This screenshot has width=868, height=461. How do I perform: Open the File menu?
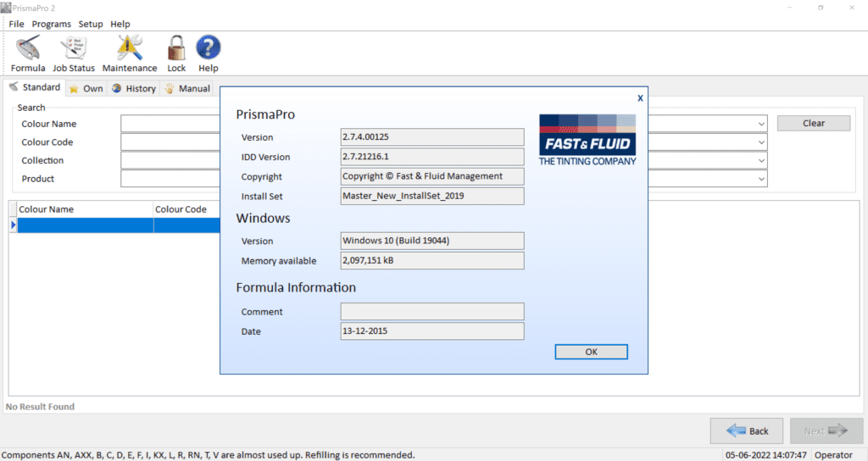click(x=16, y=24)
